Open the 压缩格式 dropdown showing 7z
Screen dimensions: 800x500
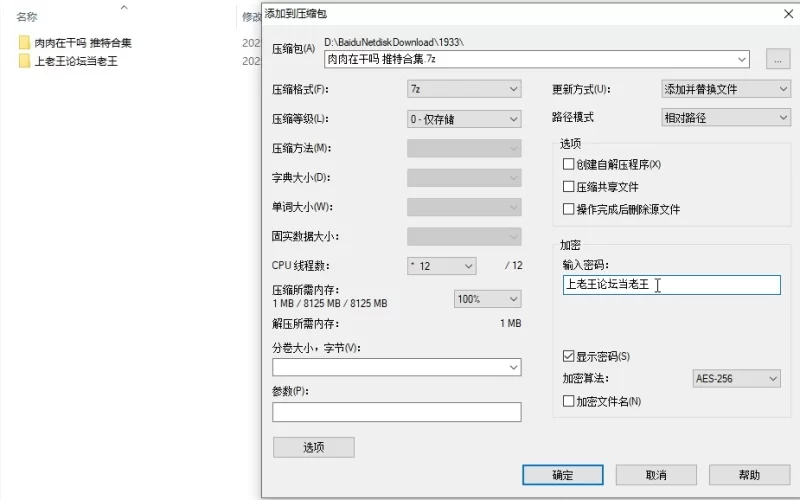(x=464, y=90)
